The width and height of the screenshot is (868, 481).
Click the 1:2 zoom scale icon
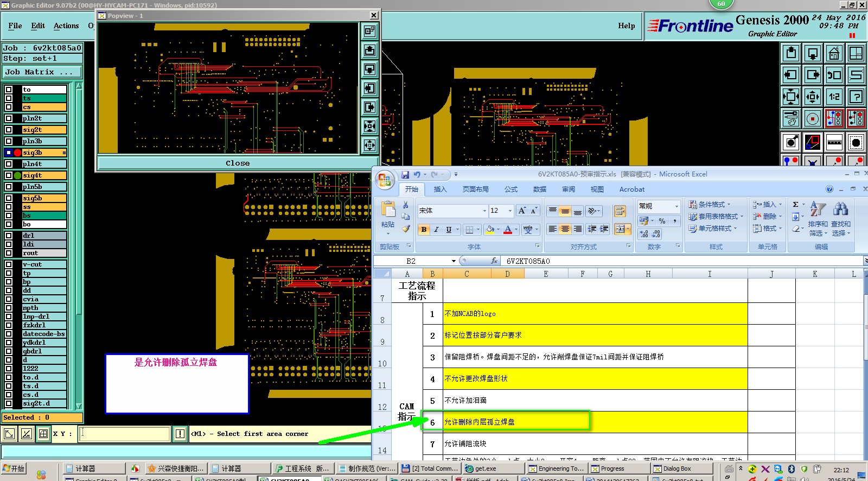pyautogui.click(x=834, y=97)
